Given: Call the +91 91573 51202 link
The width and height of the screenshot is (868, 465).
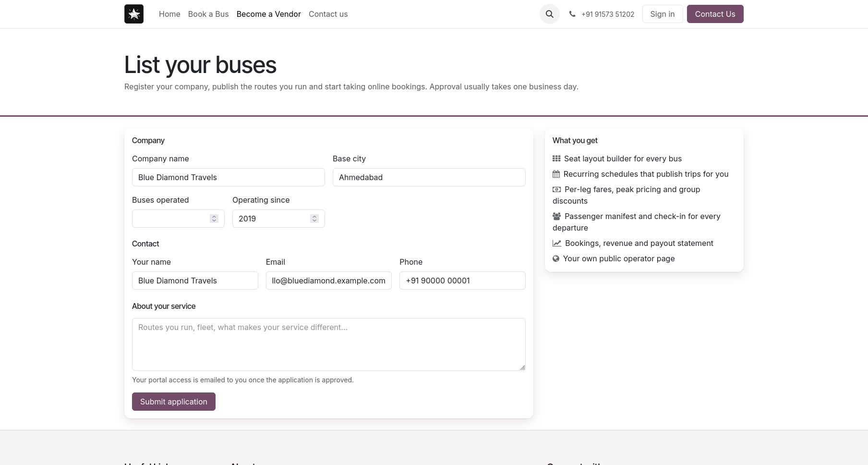Looking at the screenshot, I should (608, 14).
